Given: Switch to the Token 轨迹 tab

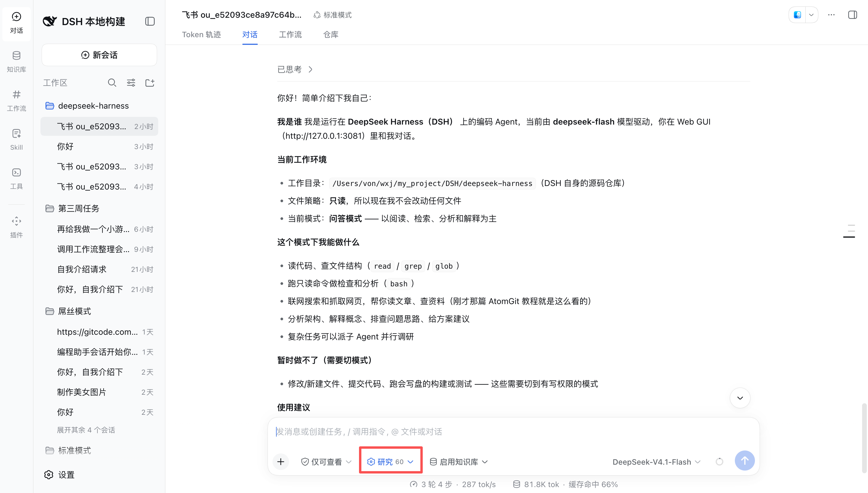Looking at the screenshot, I should point(201,35).
